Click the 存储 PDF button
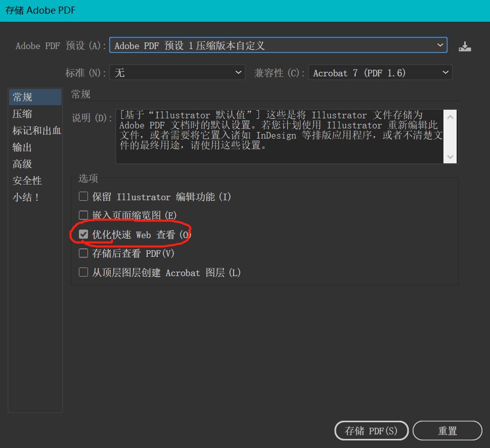This screenshot has width=490, height=448. pyautogui.click(x=371, y=430)
